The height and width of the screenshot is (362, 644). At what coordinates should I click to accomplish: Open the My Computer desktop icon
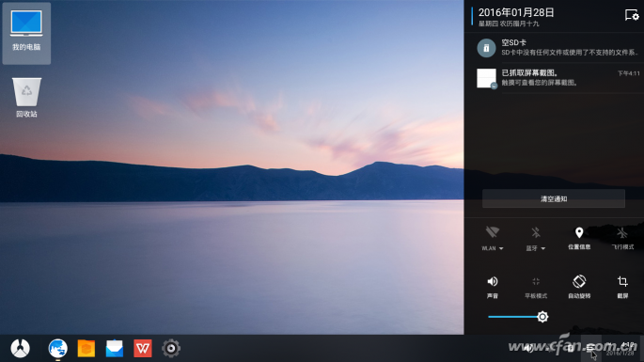pos(26,33)
